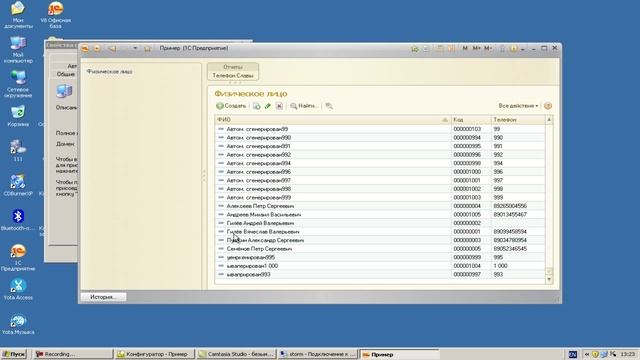Click the help question icon beside Все действия
This screenshot has width=640, height=360.
548,106
